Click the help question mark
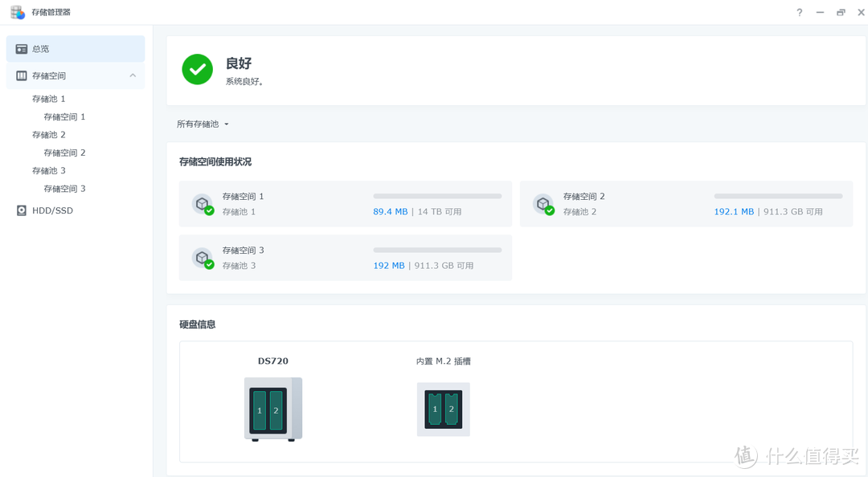 point(798,12)
